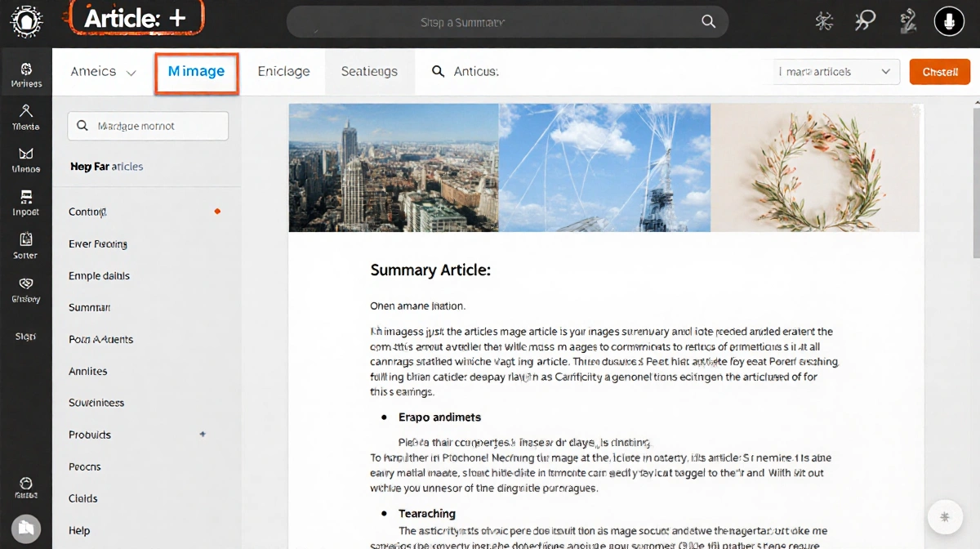Open the Thenta panel from the sidebar
Screen dimensions: 980x549
point(26,118)
